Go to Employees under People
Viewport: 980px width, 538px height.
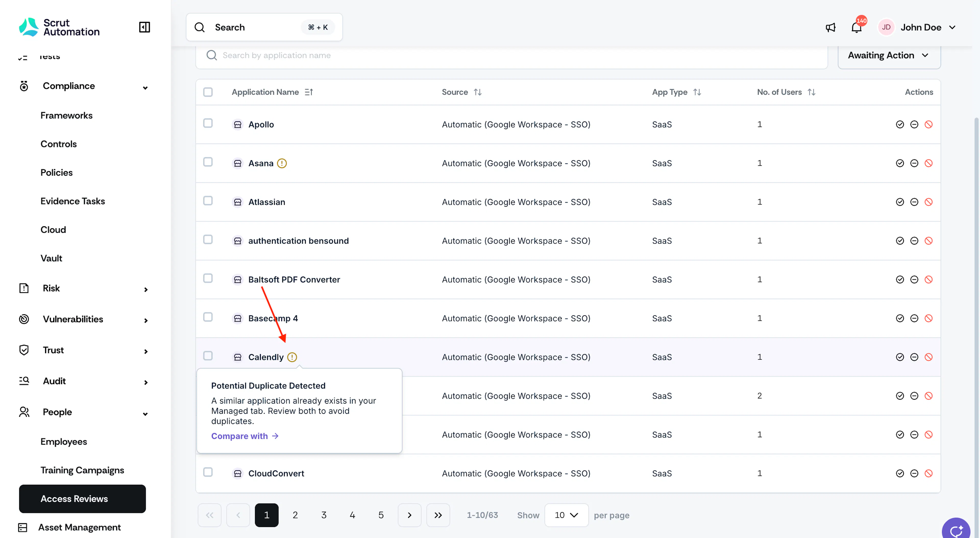click(x=64, y=442)
